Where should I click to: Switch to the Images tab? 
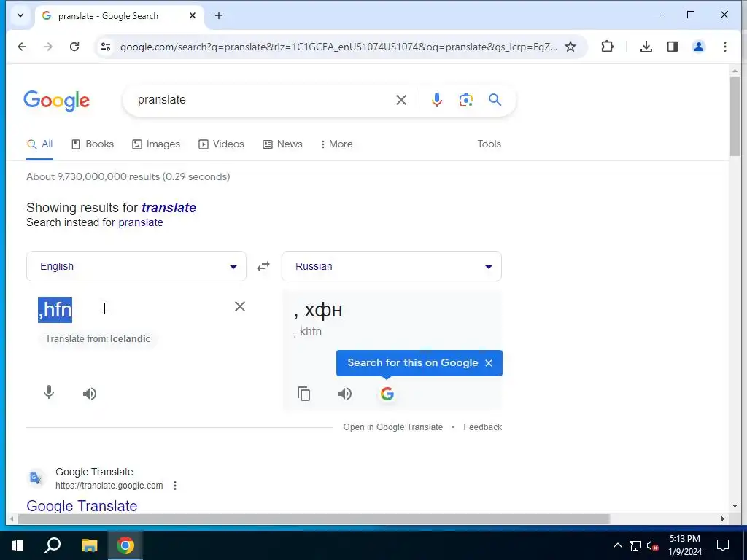click(156, 144)
